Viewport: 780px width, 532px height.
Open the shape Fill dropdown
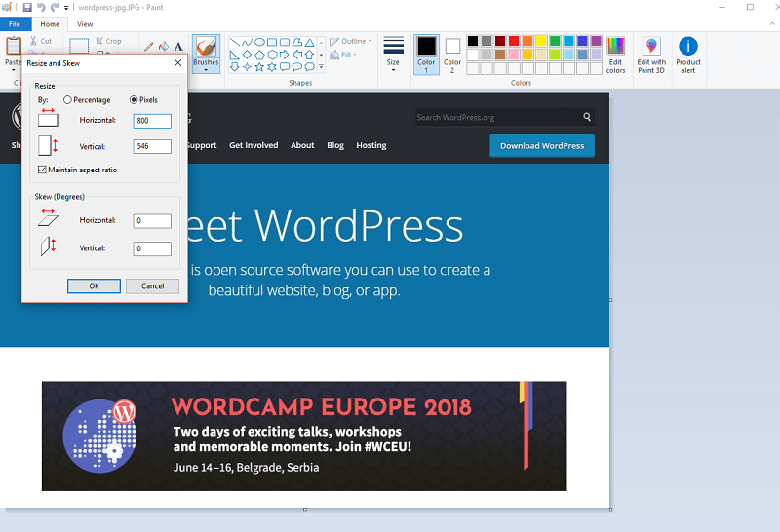tap(343, 55)
